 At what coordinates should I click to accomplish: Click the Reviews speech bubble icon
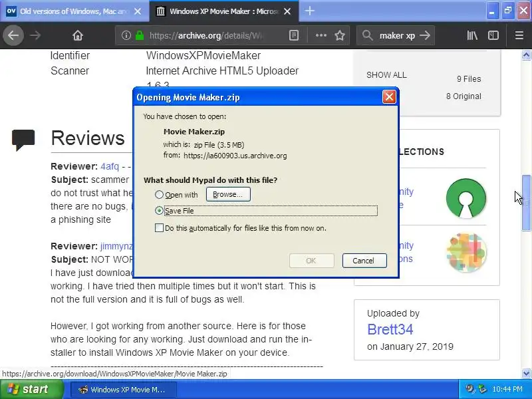pyautogui.click(x=23, y=140)
